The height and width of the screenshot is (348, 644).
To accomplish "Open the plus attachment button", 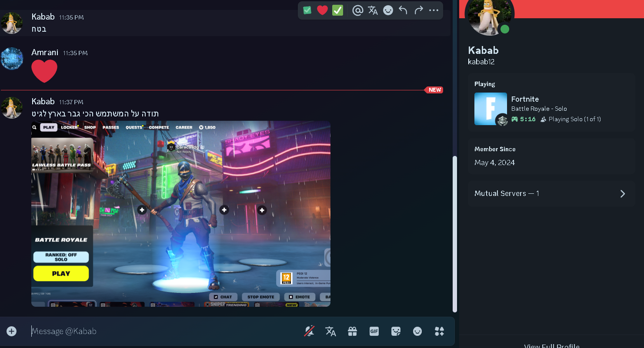I will 12,331.
